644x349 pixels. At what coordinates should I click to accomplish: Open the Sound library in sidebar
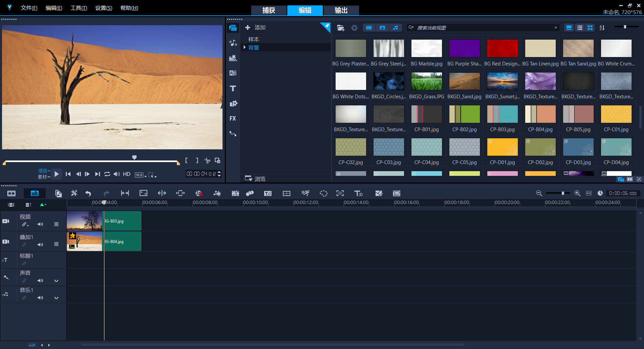(233, 43)
